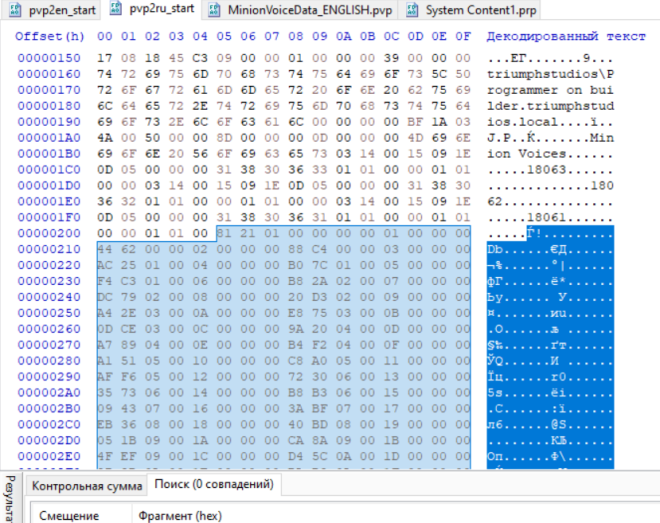Image resolution: width=660 pixels, height=523 pixels.
Task: Click the Смещение column header
Action: pos(69,515)
